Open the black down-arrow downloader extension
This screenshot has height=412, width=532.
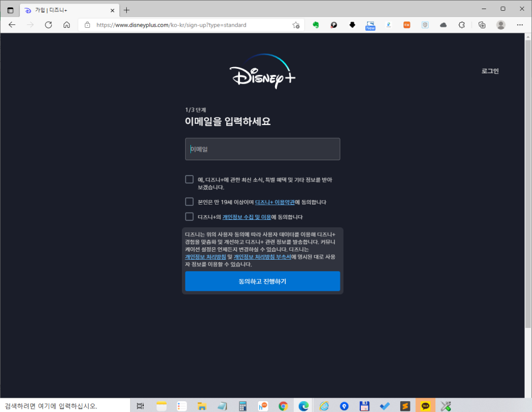(x=352, y=25)
